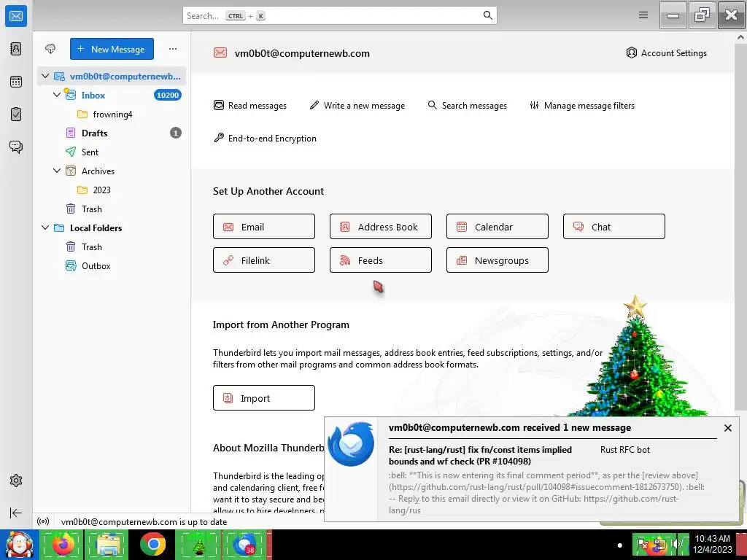Click the Thunderbird logo in the notification
This screenshot has width=747, height=560.
[x=351, y=444]
